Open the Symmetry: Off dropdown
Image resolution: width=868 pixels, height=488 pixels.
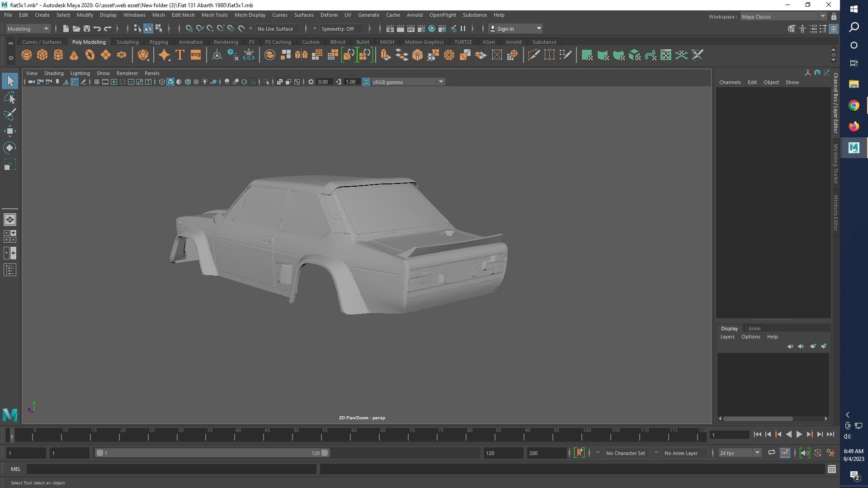[342, 28]
